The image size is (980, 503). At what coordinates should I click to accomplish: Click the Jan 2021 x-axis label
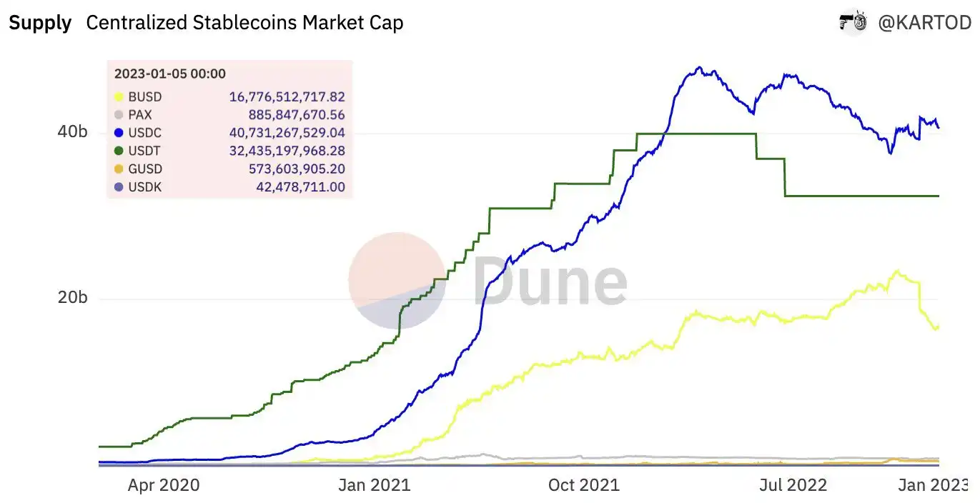pos(375,485)
